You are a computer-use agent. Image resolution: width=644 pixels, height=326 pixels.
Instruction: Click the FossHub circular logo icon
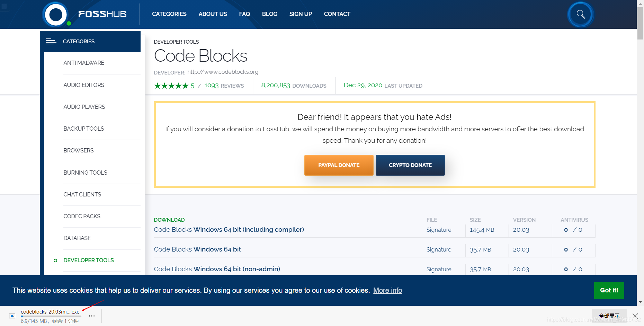tap(56, 15)
